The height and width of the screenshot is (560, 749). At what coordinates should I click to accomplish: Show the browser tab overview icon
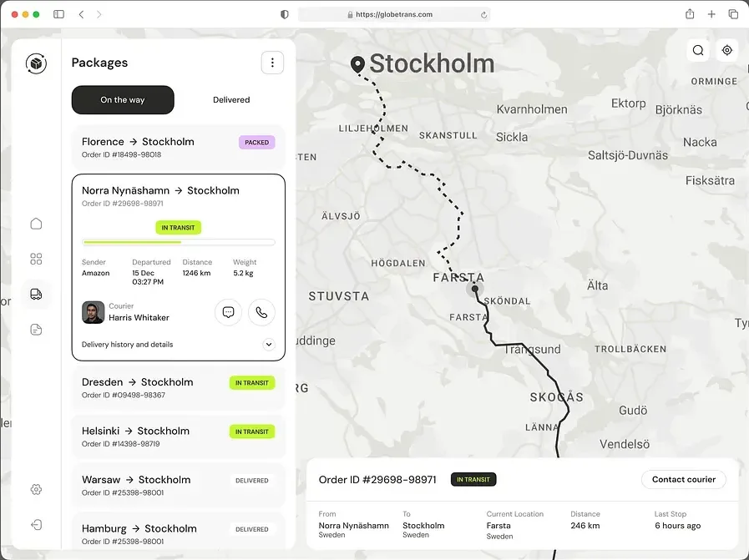pyautogui.click(x=733, y=14)
